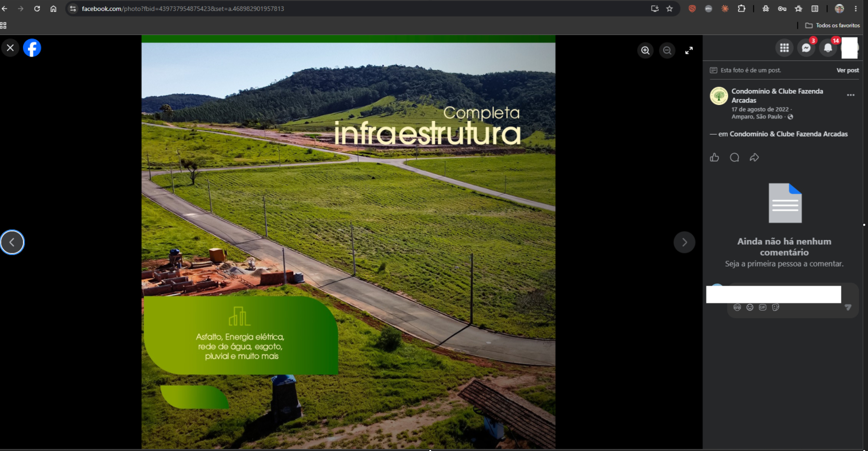The image size is (868, 451).
Task: Insert an avatar sticker in comment
Action: tap(737, 307)
